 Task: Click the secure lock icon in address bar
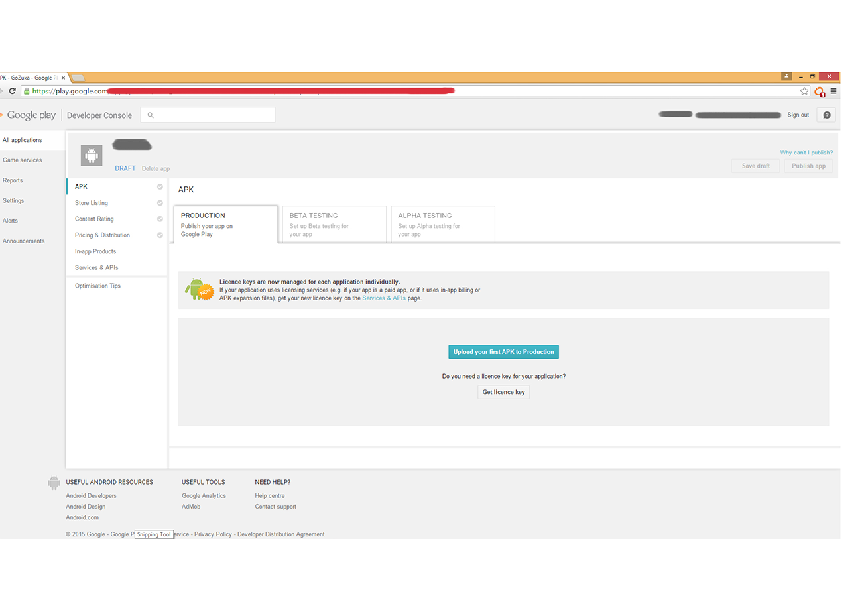pos(27,92)
